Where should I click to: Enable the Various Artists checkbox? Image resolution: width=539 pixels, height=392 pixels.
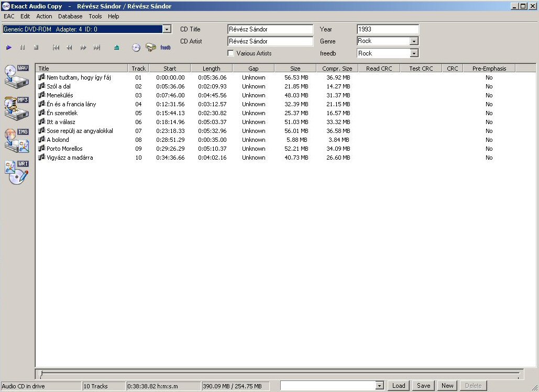pos(231,53)
